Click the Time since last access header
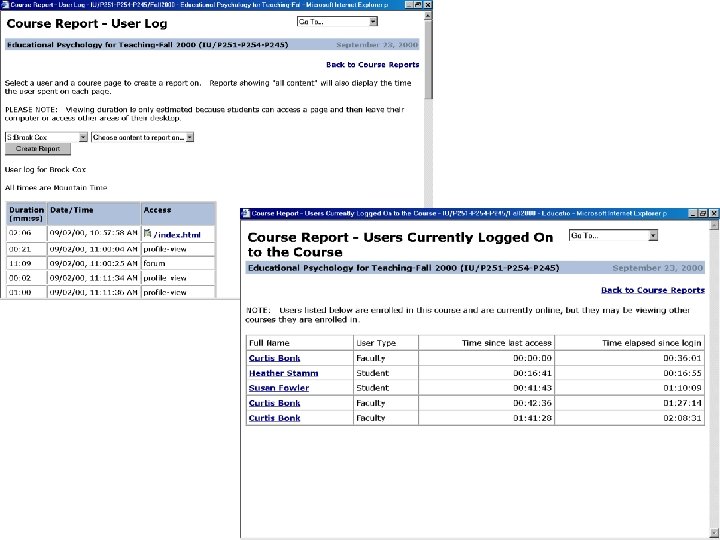720x540 pixels. click(486, 343)
